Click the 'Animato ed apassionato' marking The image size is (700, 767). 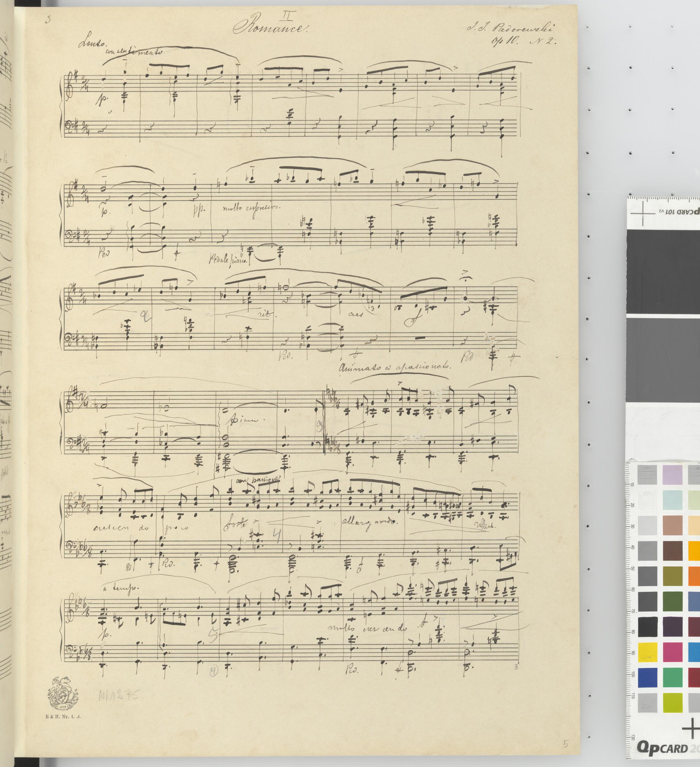click(x=394, y=368)
